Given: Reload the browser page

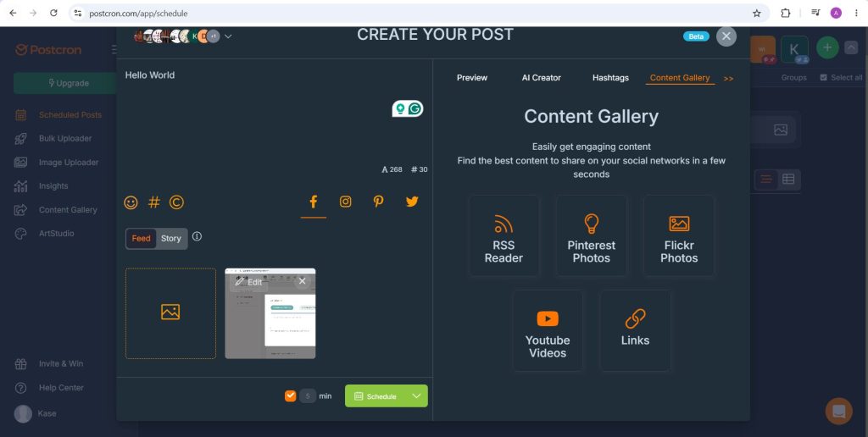Looking at the screenshot, I should point(53,14).
